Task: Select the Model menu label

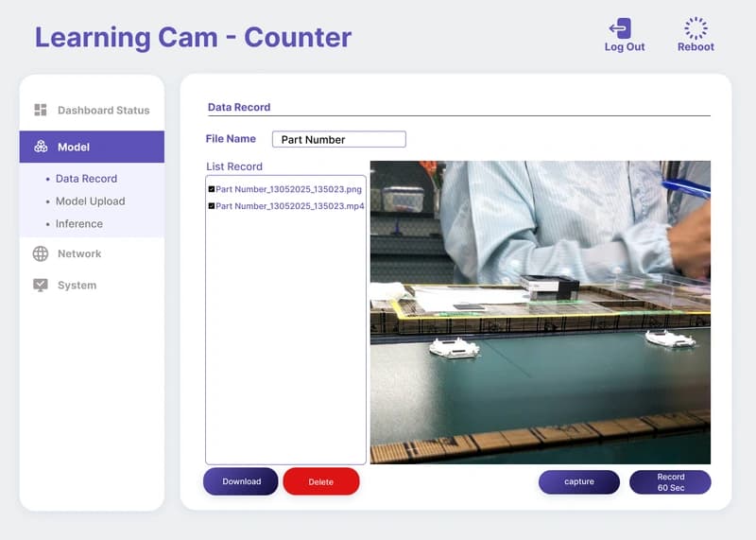Action: (x=74, y=148)
